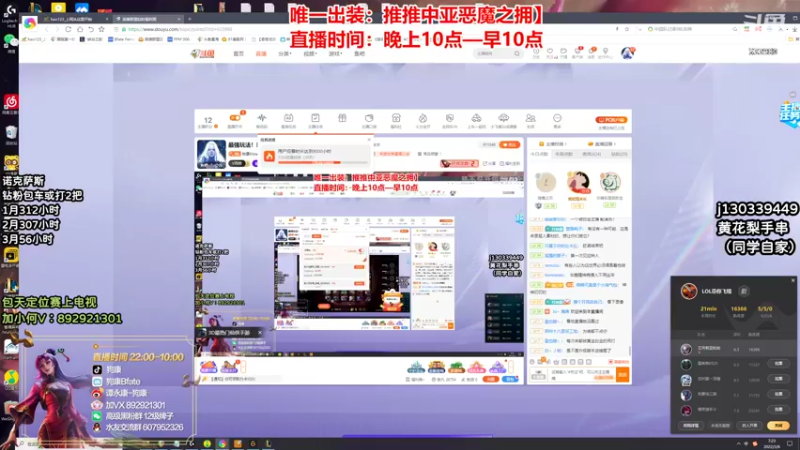Close the task progress popup
This screenshot has width=800, height=450.
point(369,140)
